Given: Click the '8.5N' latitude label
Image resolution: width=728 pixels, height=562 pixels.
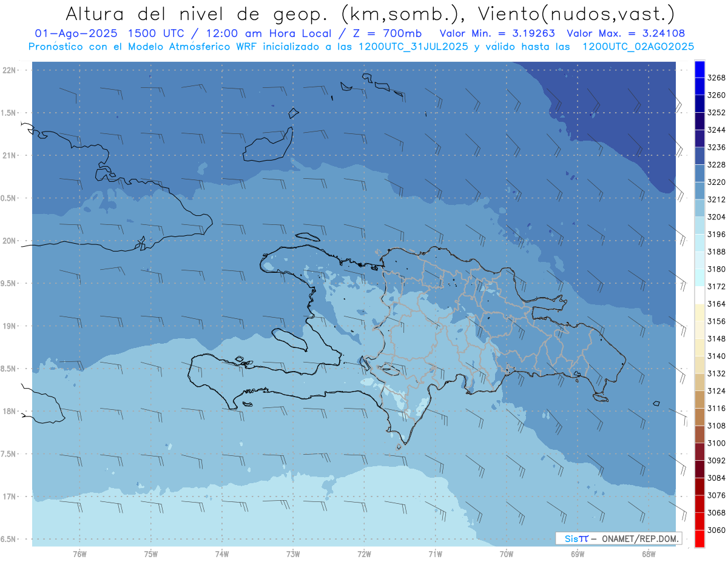Looking at the screenshot, I should point(8,369).
